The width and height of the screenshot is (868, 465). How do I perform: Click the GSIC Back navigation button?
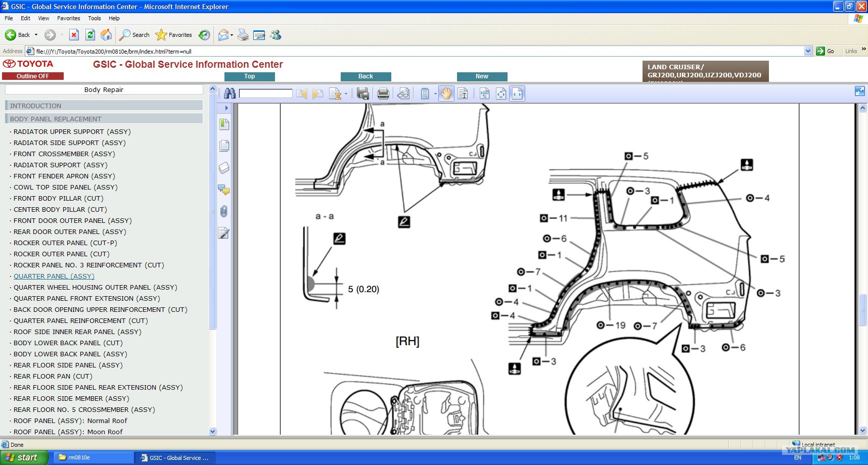tap(366, 76)
